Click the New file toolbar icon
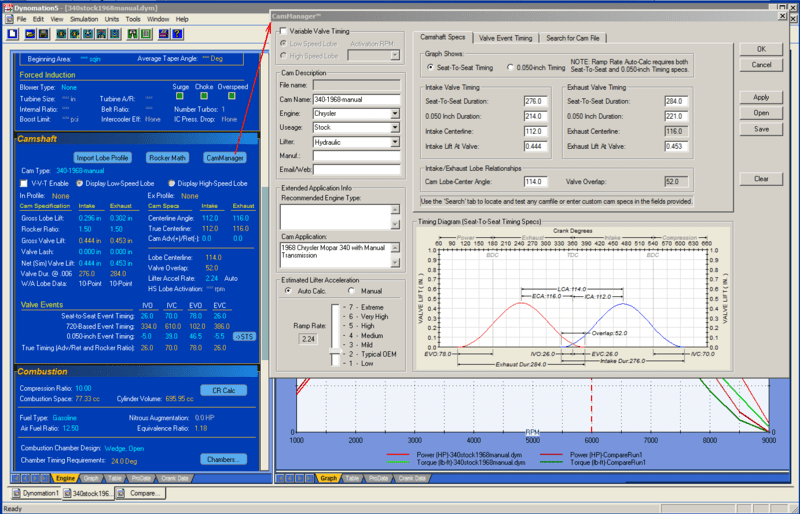Screen dimensions: 800x514 point(11,33)
